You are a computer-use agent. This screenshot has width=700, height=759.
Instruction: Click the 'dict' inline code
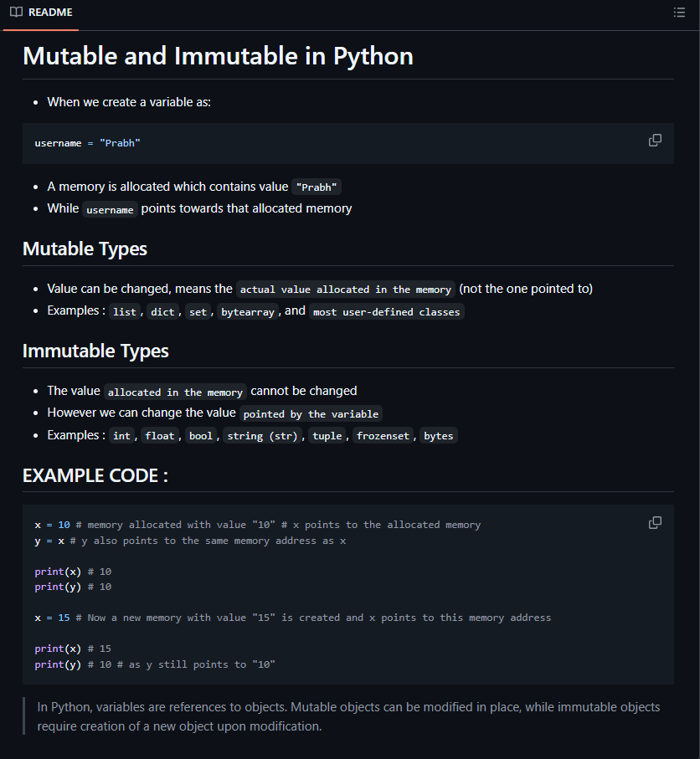tap(162, 312)
